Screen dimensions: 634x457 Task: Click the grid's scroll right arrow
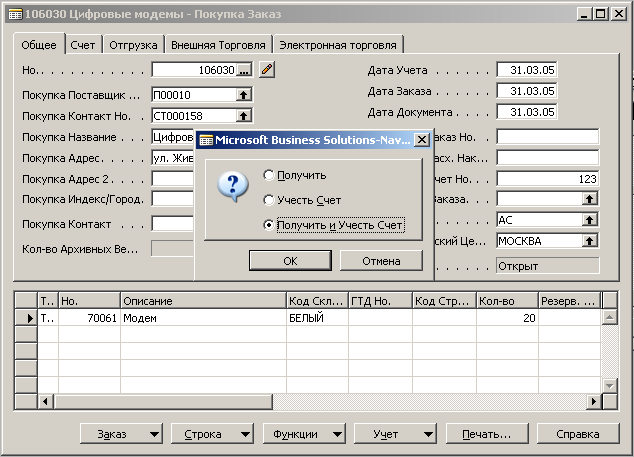click(594, 402)
